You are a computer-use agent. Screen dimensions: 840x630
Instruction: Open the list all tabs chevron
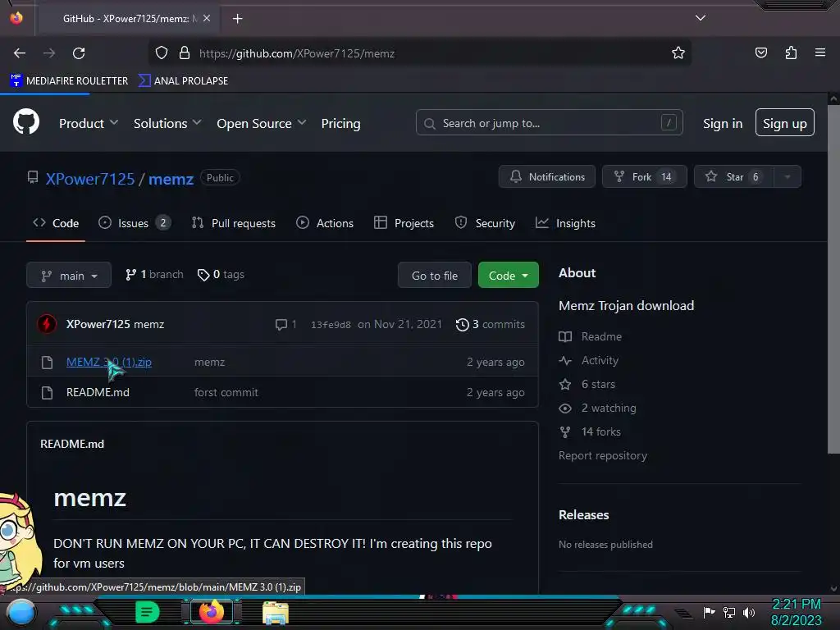tap(701, 18)
